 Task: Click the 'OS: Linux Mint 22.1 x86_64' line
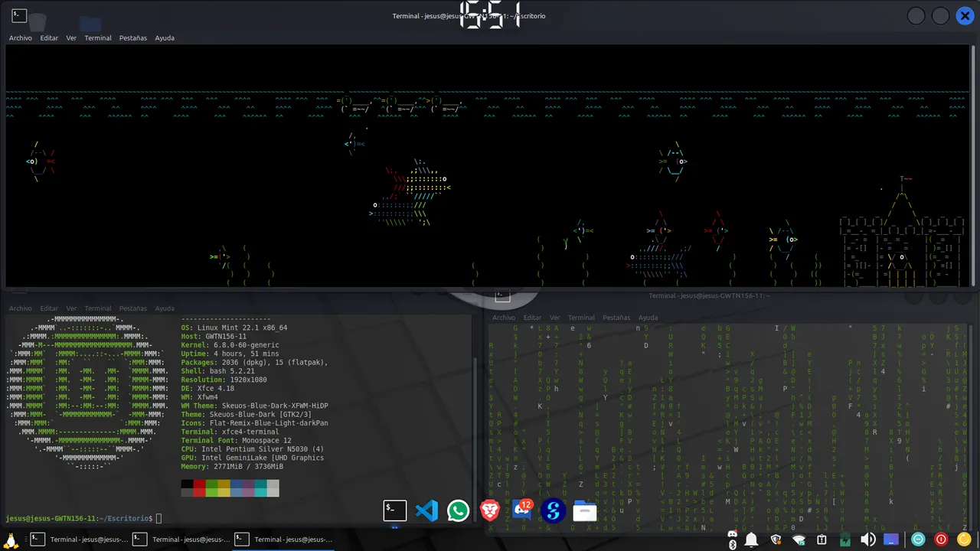coord(234,328)
